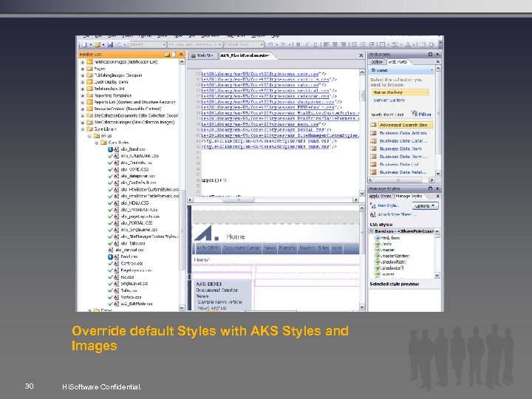Collapse the Style Library folder

83,129
